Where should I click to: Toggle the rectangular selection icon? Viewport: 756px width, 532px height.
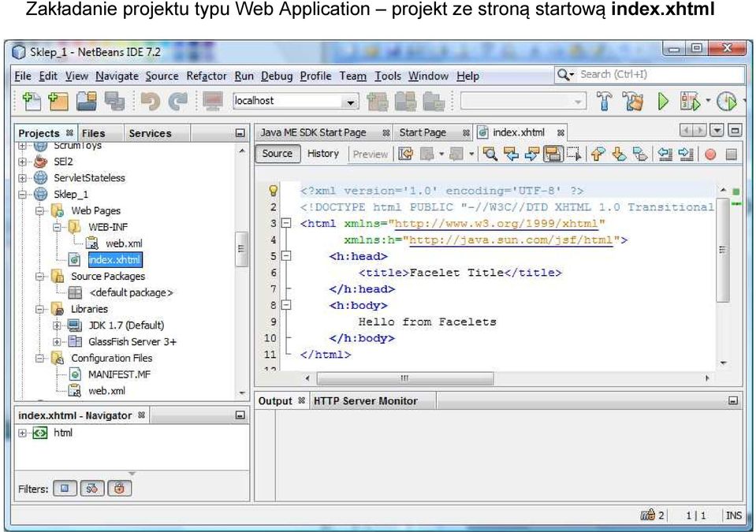click(574, 154)
